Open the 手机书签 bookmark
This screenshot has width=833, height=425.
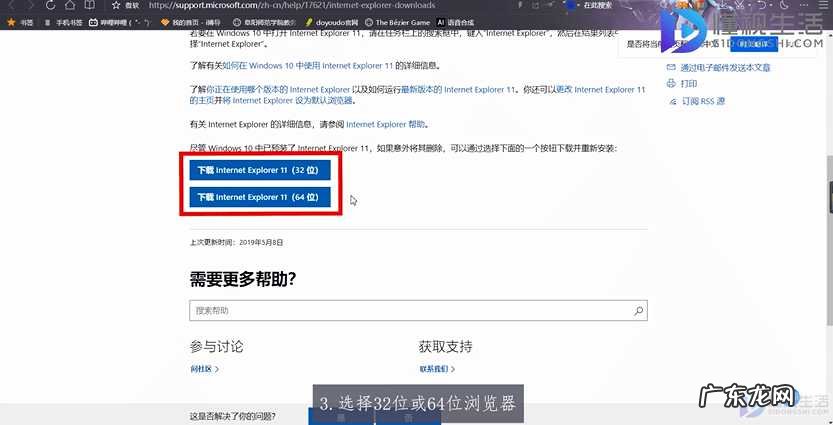click(x=64, y=22)
